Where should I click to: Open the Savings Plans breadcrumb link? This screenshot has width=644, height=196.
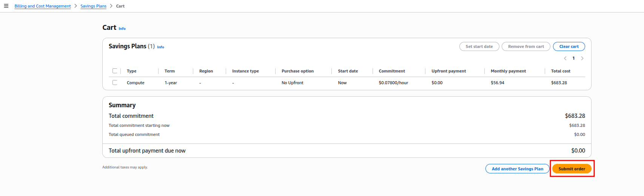(x=93, y=6)
